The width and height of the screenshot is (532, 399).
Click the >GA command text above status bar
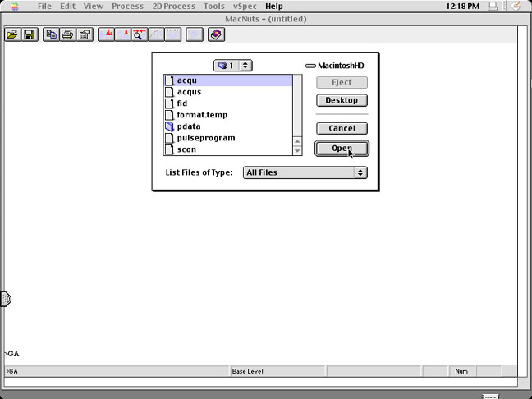coord(11,354)
